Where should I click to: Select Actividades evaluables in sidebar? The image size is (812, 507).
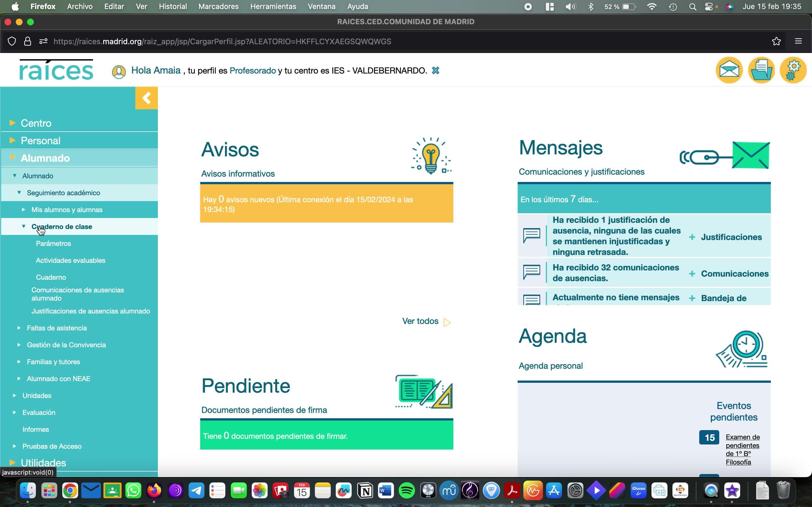[x=70, y=260]
